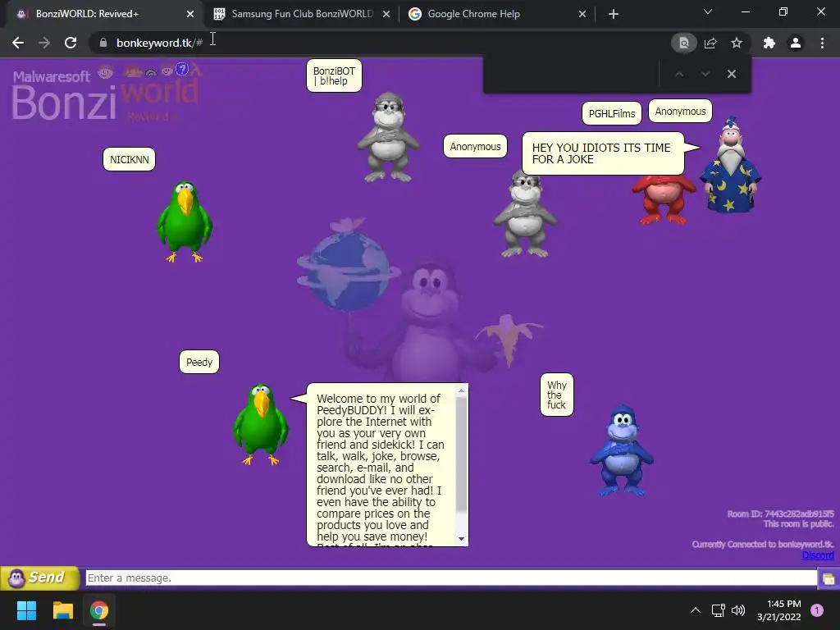Image resolution: width=840 pixels, height=630 pixels.
Task: Click the share page icon
Action: click(x=710, y=43)
